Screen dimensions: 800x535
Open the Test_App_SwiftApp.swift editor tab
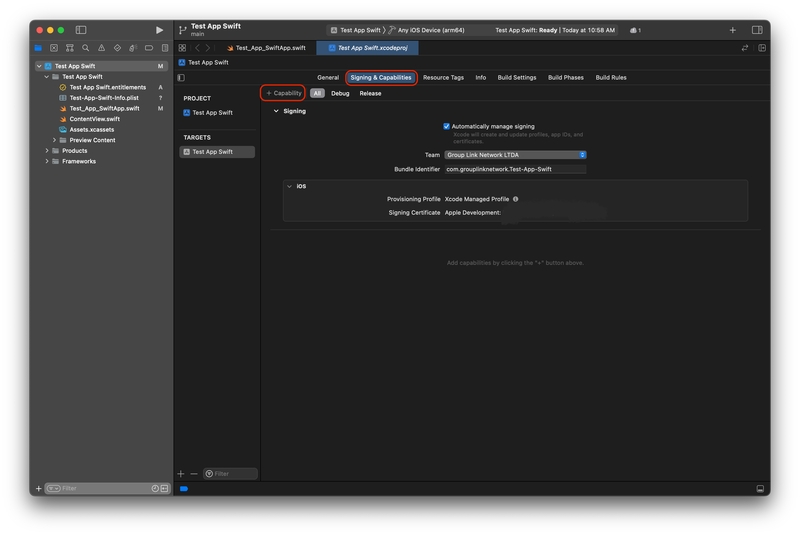[266, 48]
